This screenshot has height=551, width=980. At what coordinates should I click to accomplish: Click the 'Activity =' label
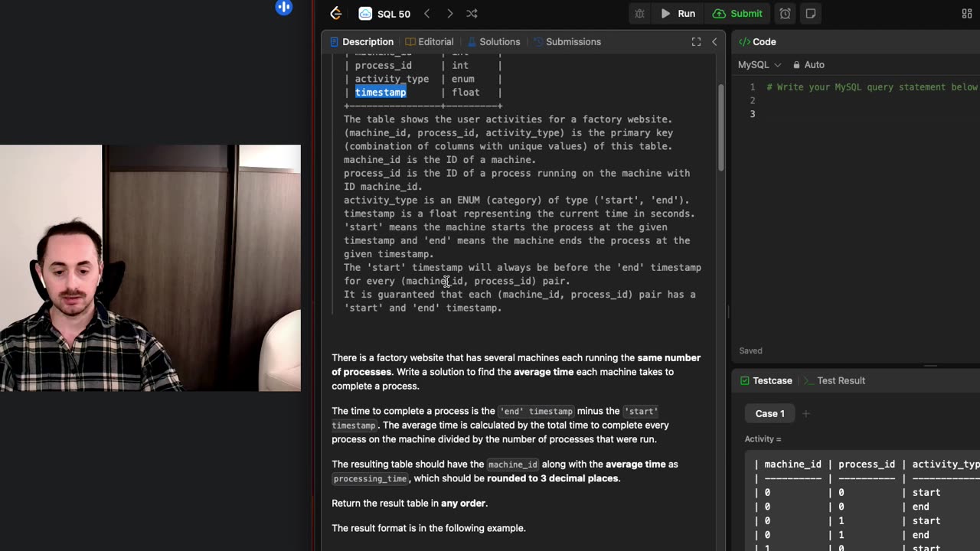763,439
